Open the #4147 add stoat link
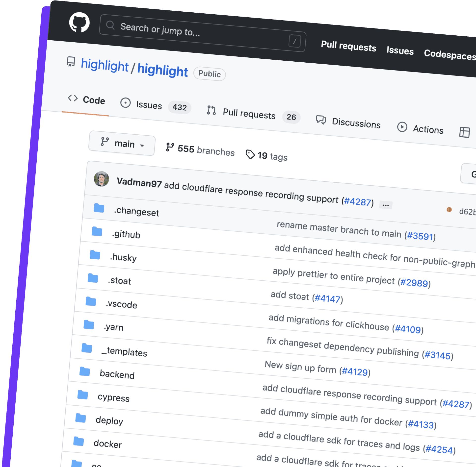This screenshot has width=476, height=467. [x=327, y=299]
